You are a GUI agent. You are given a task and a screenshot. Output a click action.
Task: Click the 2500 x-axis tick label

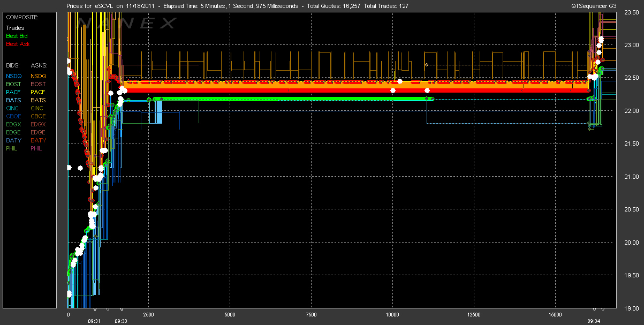148,315
